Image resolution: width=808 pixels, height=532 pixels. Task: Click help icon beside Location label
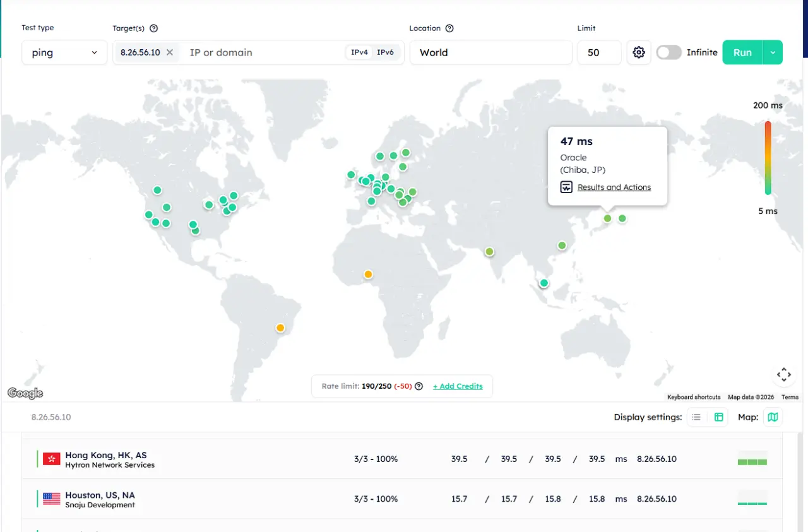click(449, 28)
